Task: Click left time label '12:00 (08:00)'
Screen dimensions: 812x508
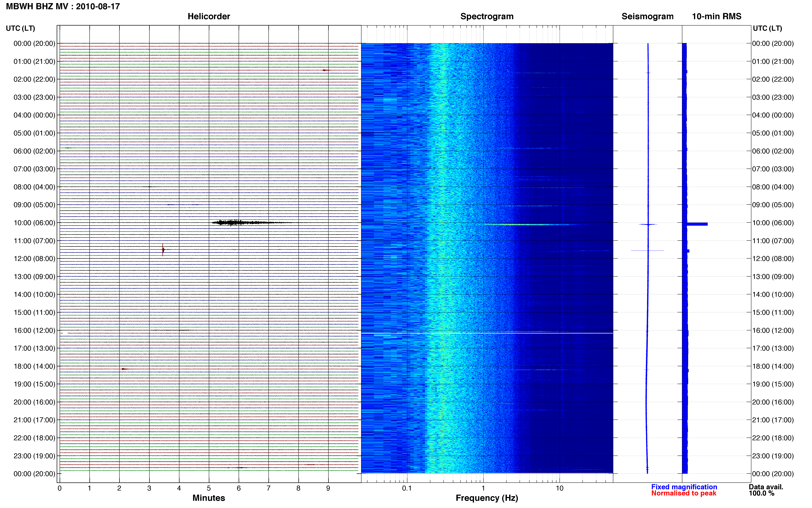Action: click(34, 259)
